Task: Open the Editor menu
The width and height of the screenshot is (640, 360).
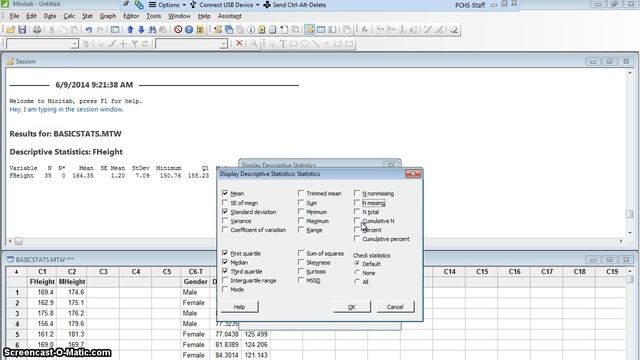Action: coord(131,16)
